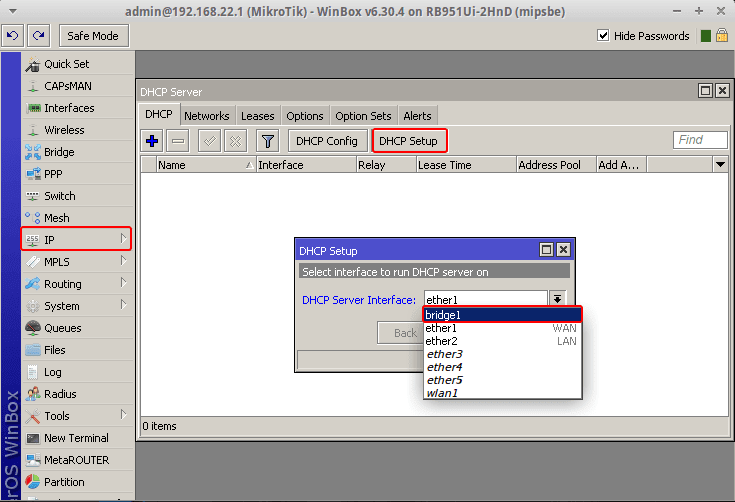
Task: Open the column chooser dropdown arrow
Action: [x=720, y=165]
